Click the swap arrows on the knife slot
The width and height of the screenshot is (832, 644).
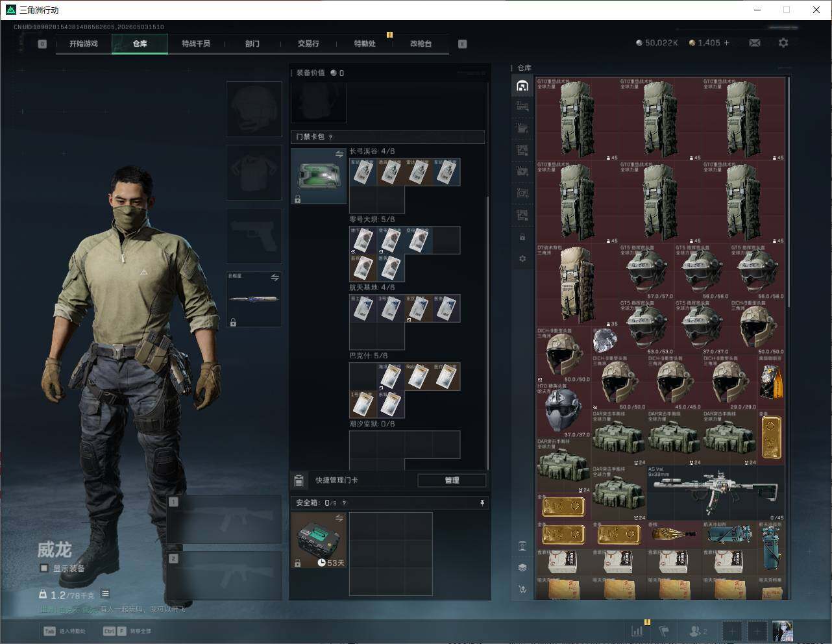pyautogui.click(x=275, y=278)
